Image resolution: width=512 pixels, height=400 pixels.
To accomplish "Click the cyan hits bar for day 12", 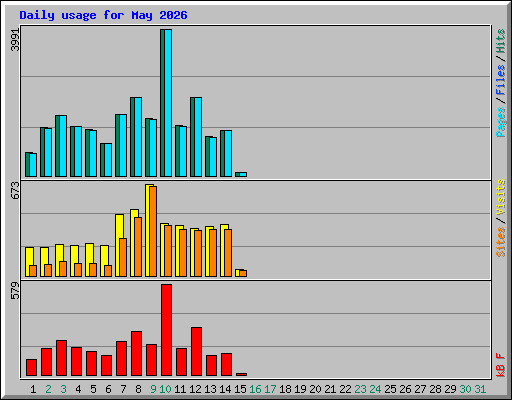I will 198,137.
